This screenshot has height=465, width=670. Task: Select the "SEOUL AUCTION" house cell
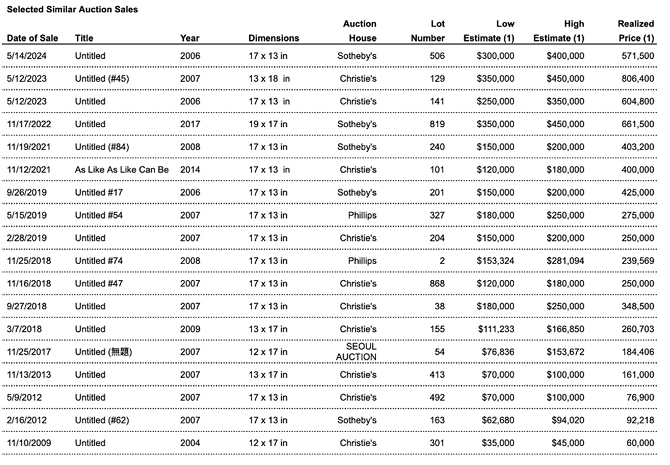point(358,351)
